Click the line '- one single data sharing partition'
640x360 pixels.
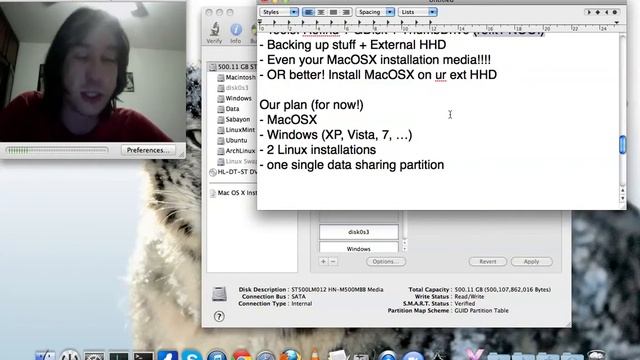(x=352, y=165)
